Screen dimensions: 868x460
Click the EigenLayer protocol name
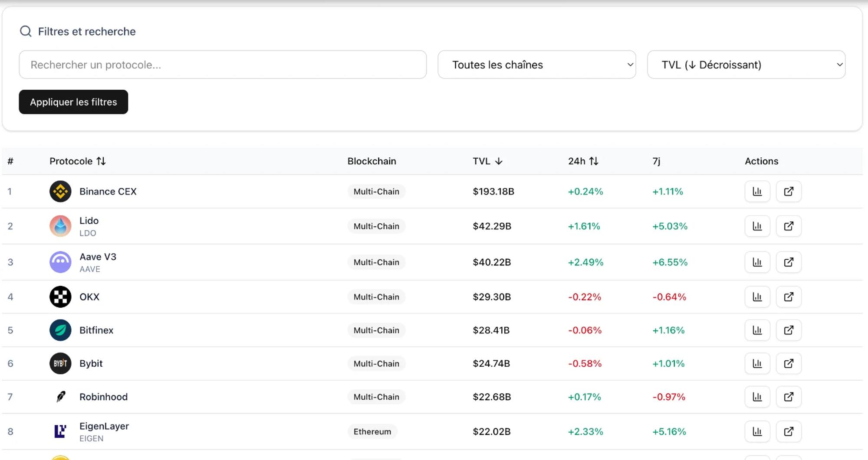pos(104,426)
